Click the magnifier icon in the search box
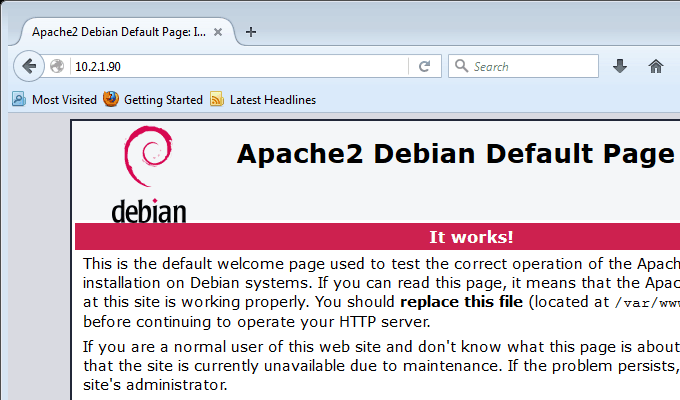Image resolution: width=680 pixels, height=400 pixels. pyautogui.click(x=461, y=66)
